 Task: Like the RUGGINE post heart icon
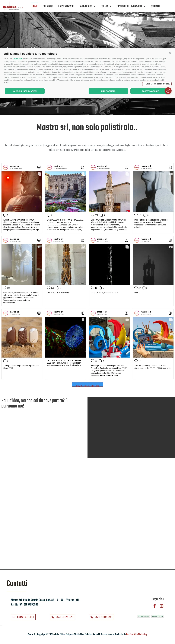[x=49, y=288]
